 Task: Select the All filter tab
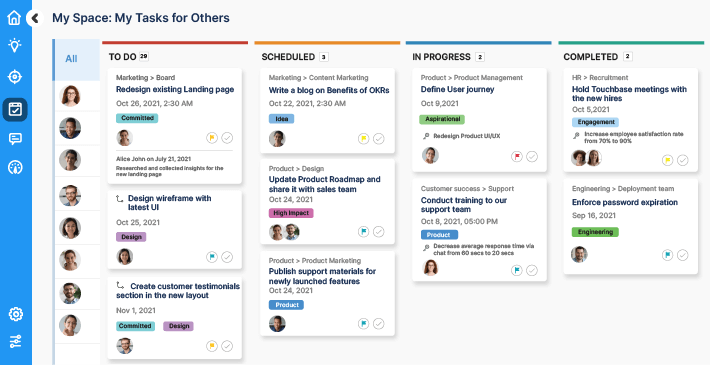click(72, 59)
